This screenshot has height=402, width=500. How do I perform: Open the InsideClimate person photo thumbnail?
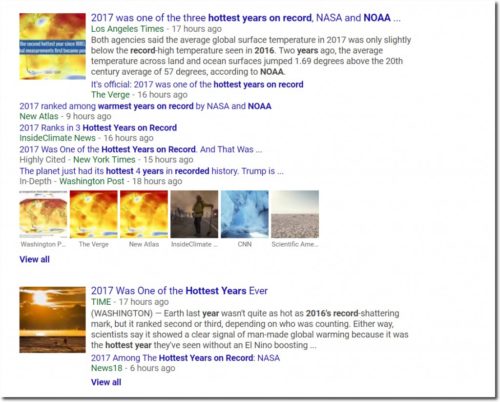[194, 214]
